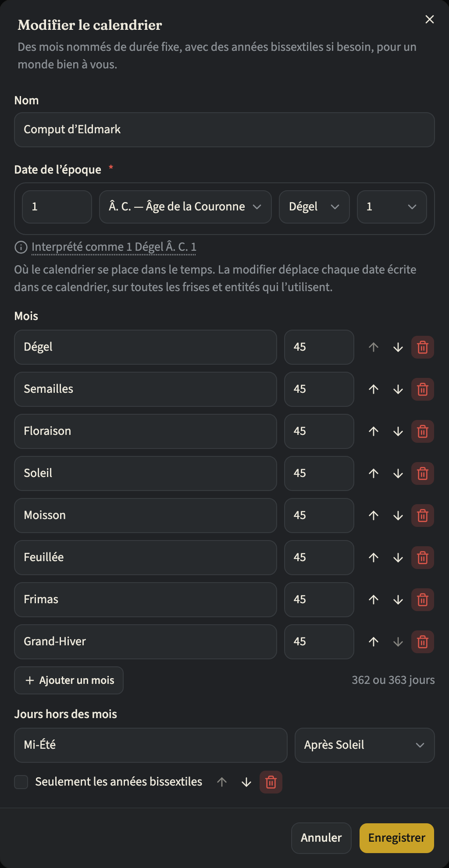The image size is (449, 868).
Task: Move Mi-Été day down
Action: point(246,782)
